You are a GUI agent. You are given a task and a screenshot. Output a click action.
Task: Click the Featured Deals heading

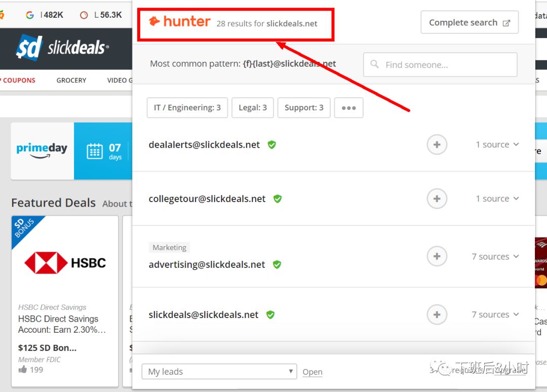53,203
